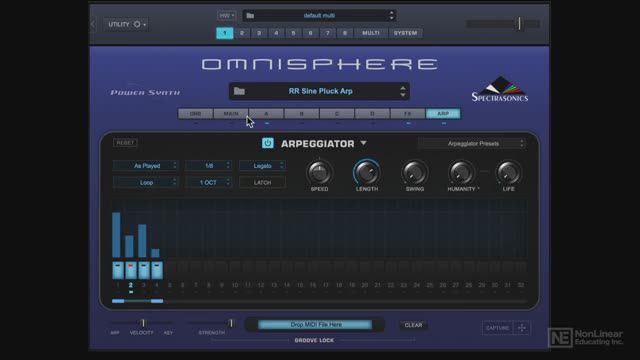Click the Arp/Key Velocity slider
This screenshot has height=360, width=640.
pos(142,323)
